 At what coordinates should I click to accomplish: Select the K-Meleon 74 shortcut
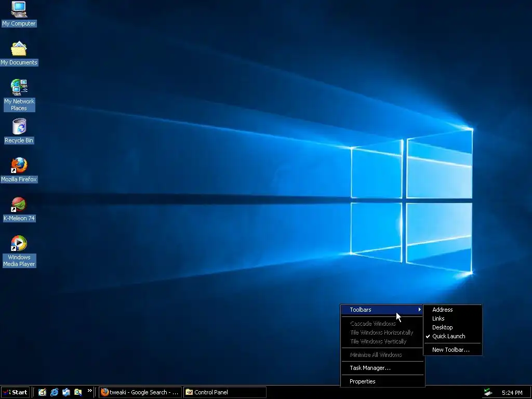tap(19, 209)
